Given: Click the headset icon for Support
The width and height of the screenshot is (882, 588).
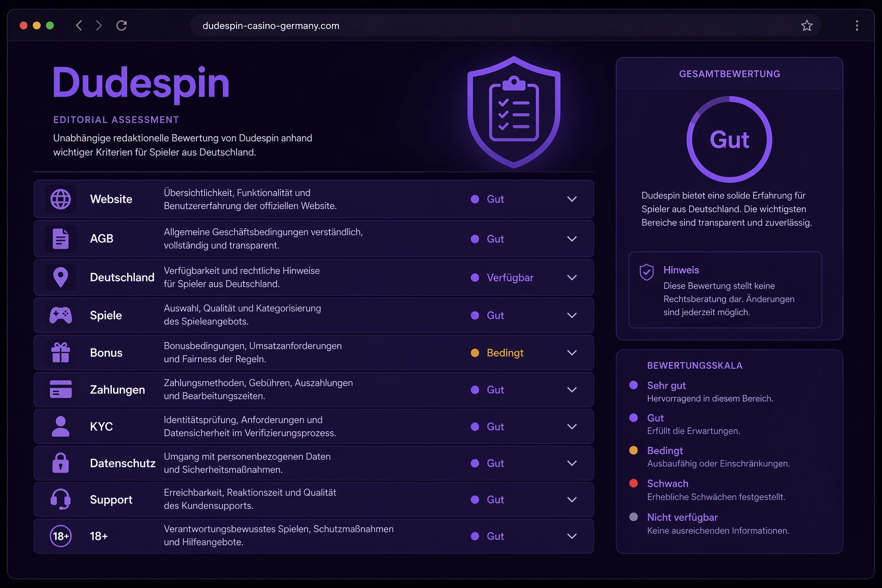Looking at the screenshot, I should 60,500.
